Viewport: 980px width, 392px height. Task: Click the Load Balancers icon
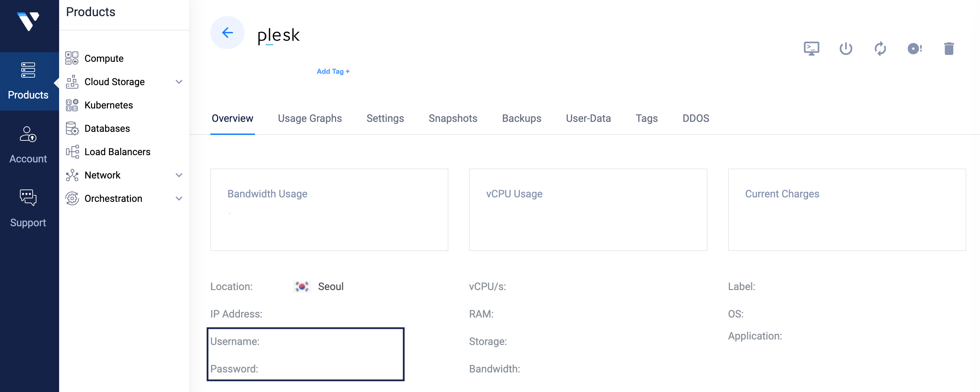tap(72, 152)
